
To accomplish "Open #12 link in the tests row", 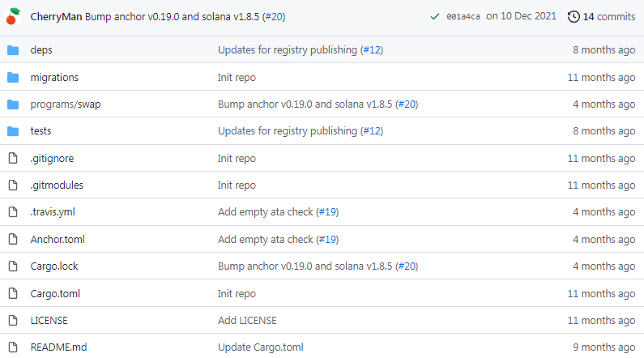I will click(x=372, y=131).
